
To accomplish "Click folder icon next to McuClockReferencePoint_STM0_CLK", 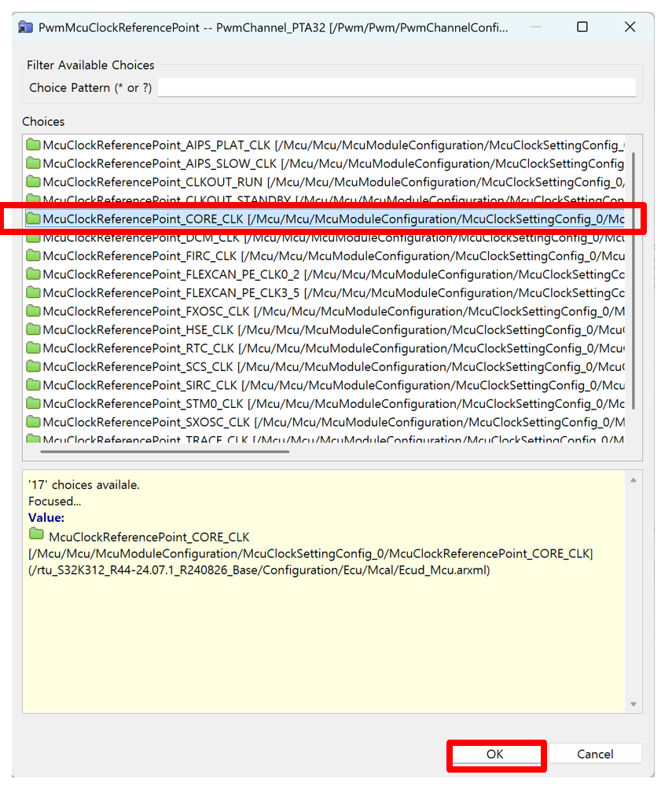I will [33, 403].
